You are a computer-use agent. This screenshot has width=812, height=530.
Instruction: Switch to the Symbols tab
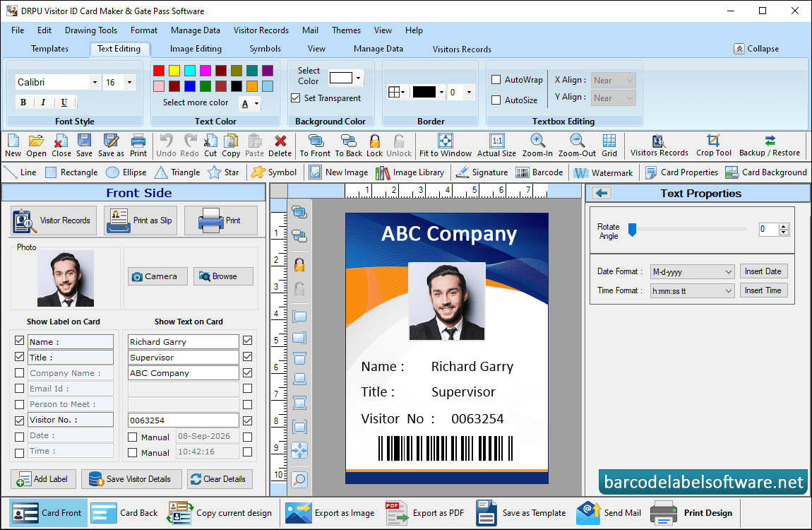click(x=265, y=49)
